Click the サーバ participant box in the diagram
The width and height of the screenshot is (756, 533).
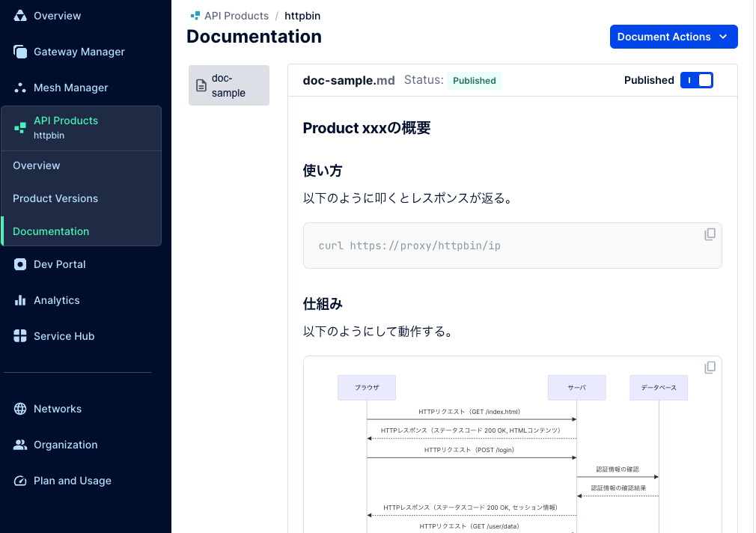[576, 388]
